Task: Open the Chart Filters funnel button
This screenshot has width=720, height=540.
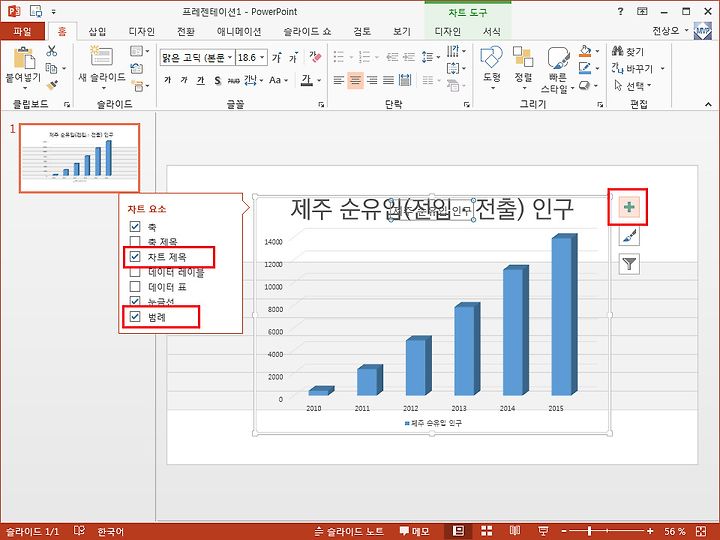Action: tap(629, 264)
